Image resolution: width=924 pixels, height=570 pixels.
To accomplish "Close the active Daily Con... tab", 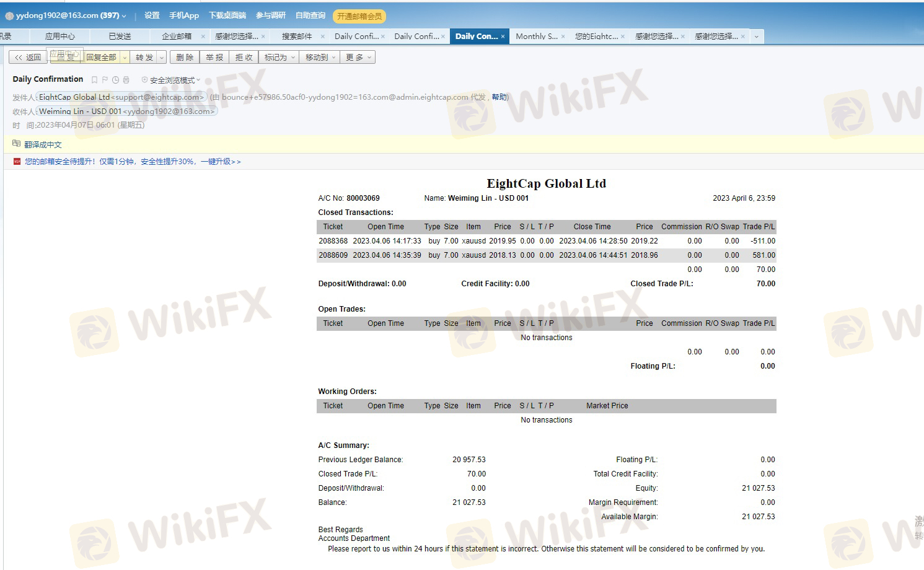I will pos(503,37).
